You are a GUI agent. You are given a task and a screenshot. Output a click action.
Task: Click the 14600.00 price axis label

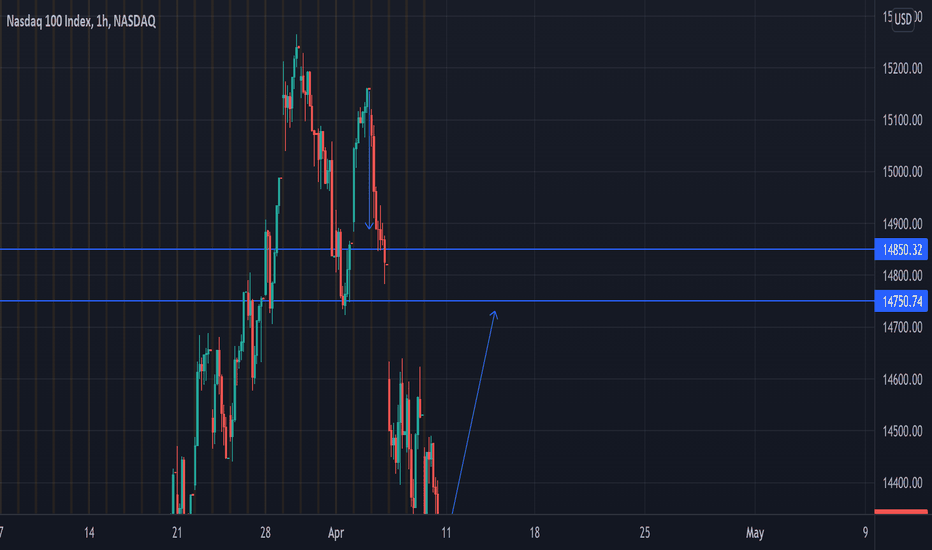pos(902,379)
